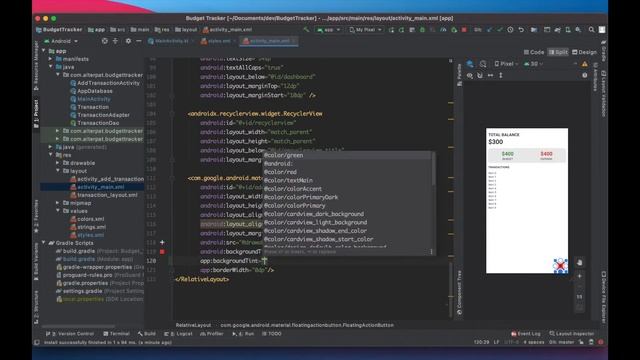The height and width of the screenshot is (360, 640).
Task: Expand the drawable folder
Action: [58, 163]
